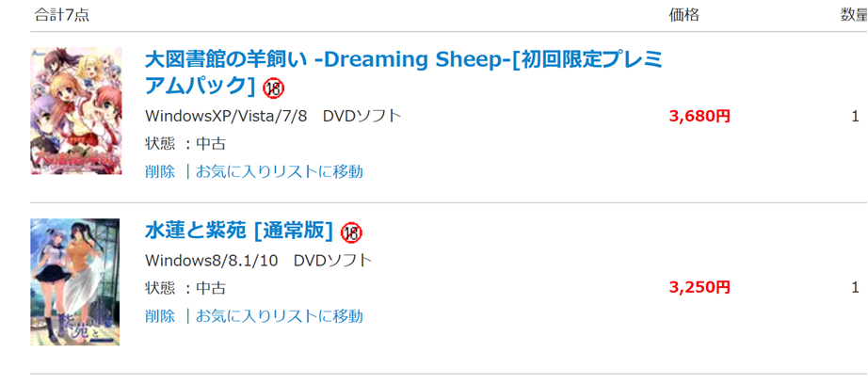
Task: Delete 大図書館の羊飼い with its 削除 link
Action: click(x=160, y=171)
